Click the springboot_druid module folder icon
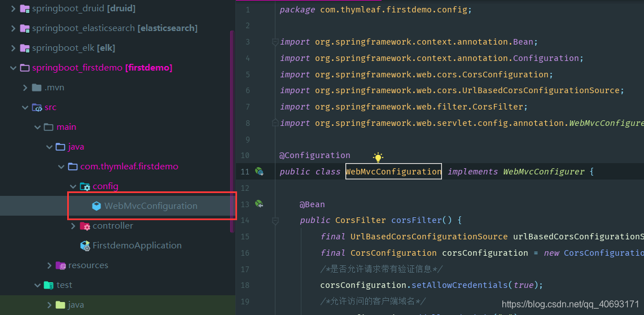This screenshot has width=644, height=315. tap(25, 8)
